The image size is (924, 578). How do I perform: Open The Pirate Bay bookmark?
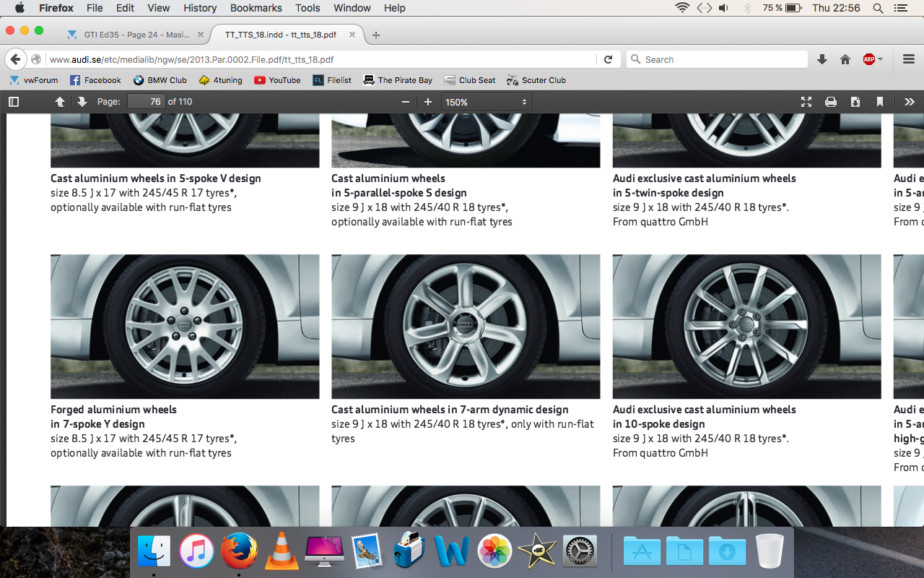point(398,80)
